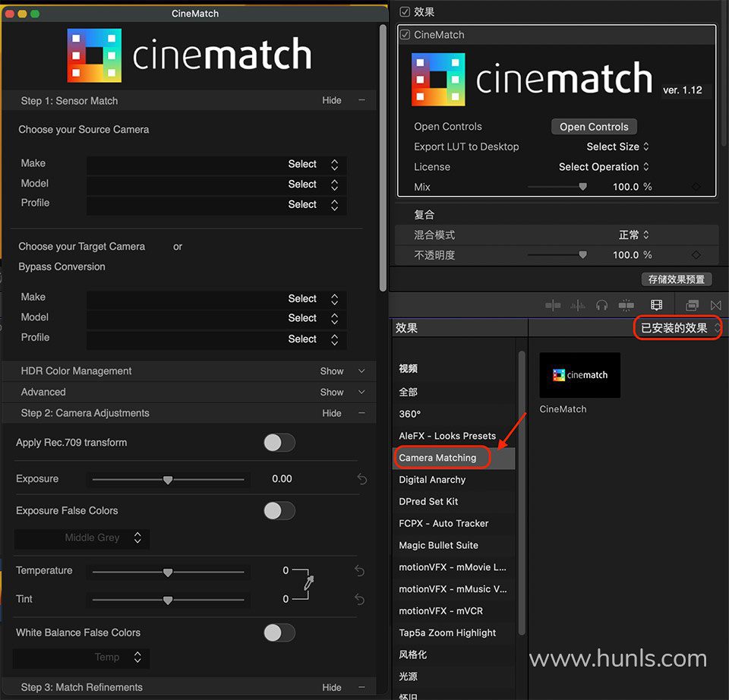Click the overlapping windows toolbar icon
Image resolution: width=729 pixels, height=700 pixels.
(x=692, y=305)
